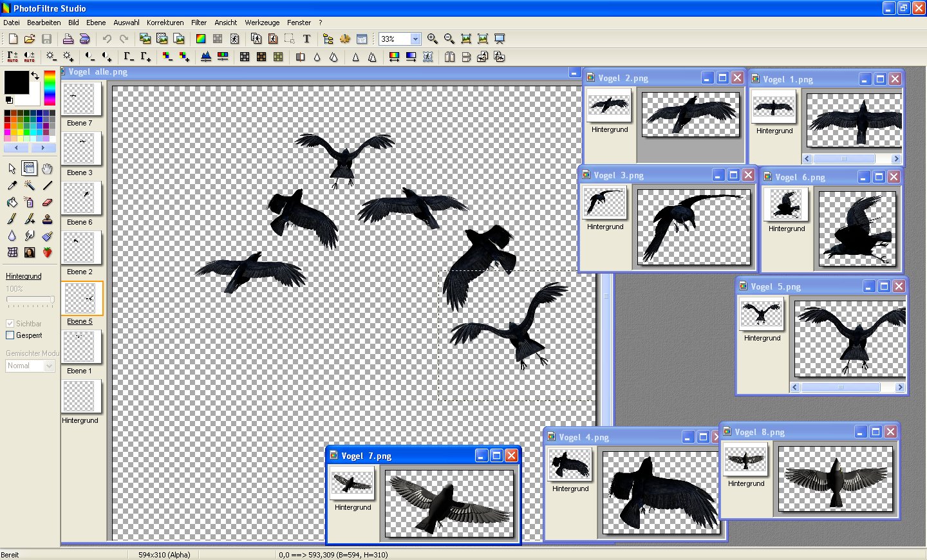This screenshot has width=927, height=560.
Task: Choose the blur water-drop tool in tool palette
Action: coord(12,236)
